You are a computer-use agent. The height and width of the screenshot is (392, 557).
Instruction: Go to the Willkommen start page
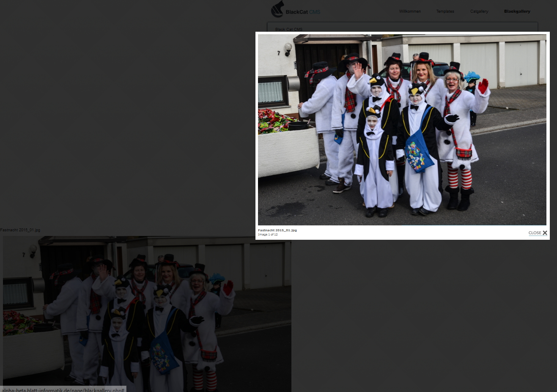[x=409, y=11]
